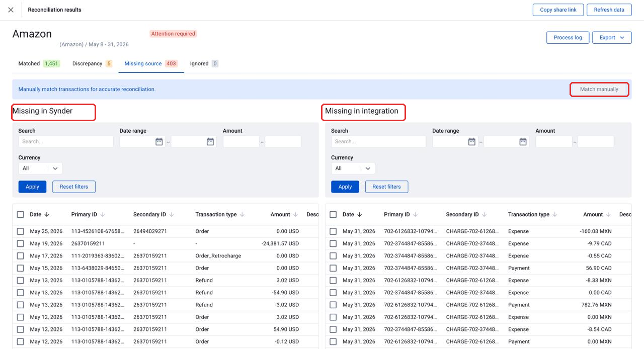Sort left table by Secondary ID arrow
This screenshot has width=644, height=349.
(x=172, y=215)
